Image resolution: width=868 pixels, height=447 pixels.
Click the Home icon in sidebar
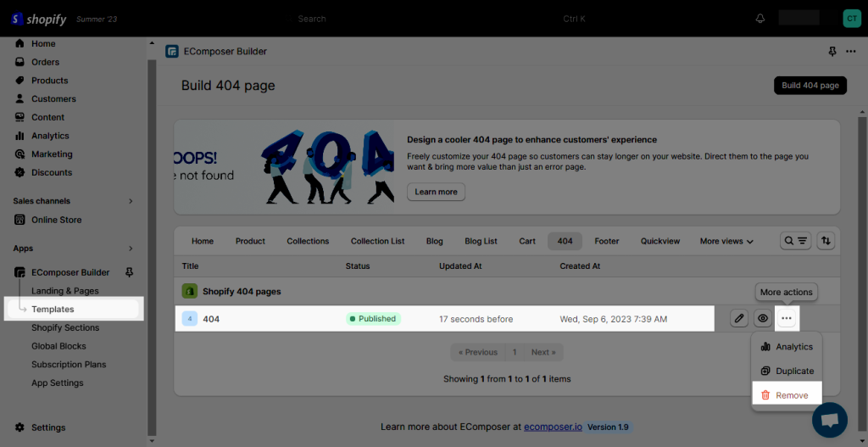(20, 43)
